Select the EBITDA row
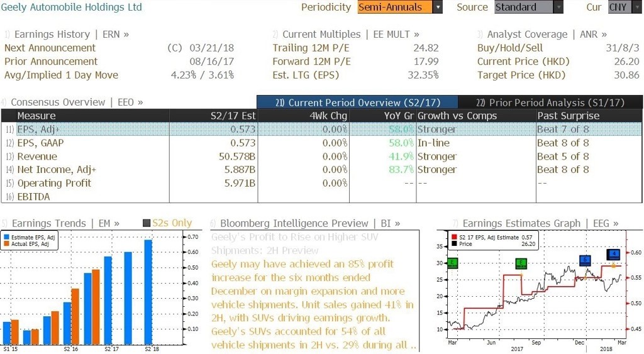 pyautogui.click(x=321, y=197)
